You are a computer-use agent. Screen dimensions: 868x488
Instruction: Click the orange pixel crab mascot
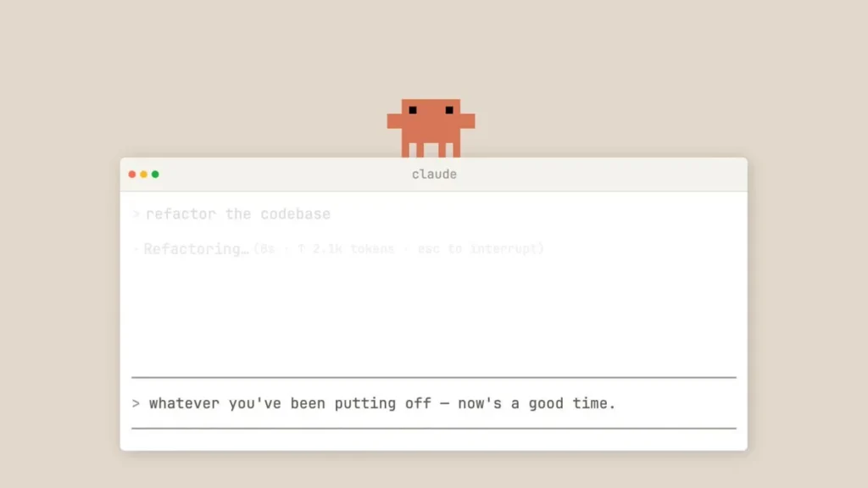(x=431, y=129)
